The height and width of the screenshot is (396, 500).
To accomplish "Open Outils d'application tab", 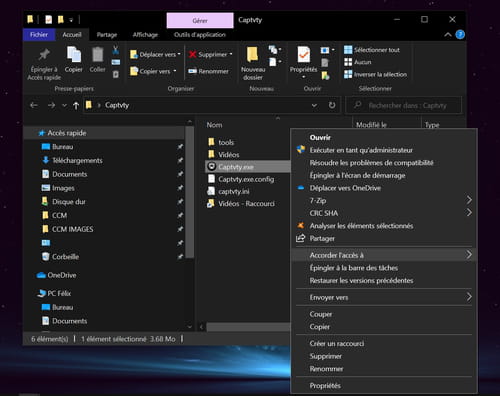I will point(200,35).
